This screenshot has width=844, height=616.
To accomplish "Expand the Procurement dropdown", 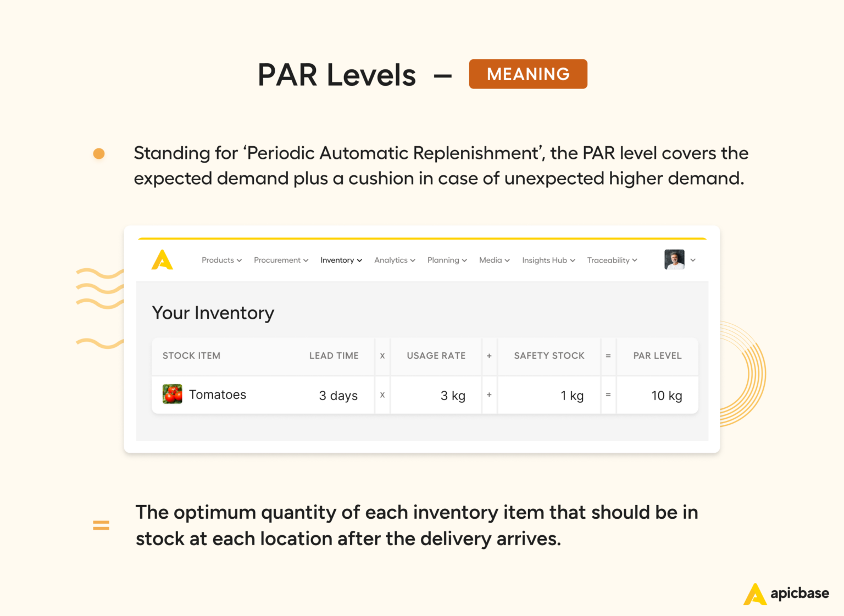I will click(281, 260).
